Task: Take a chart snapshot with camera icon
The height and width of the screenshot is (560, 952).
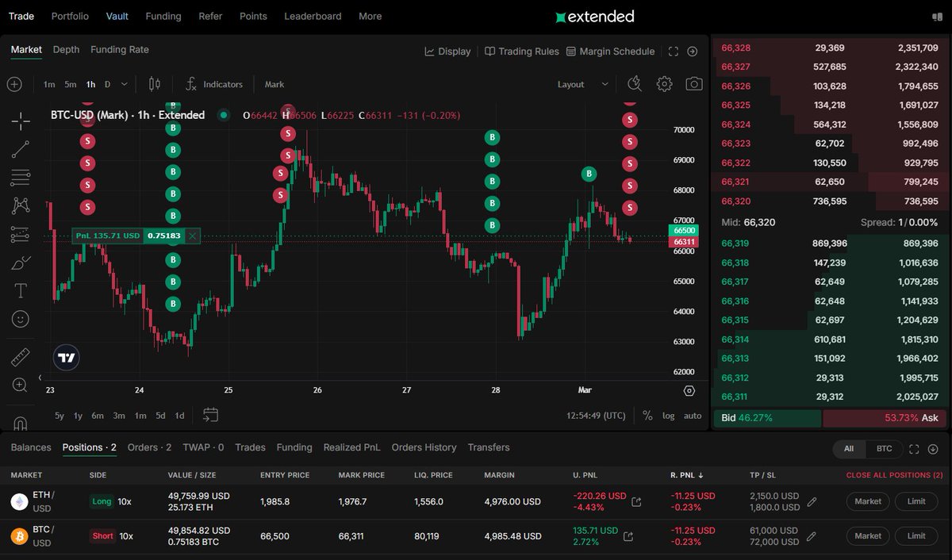Action: 694,84
